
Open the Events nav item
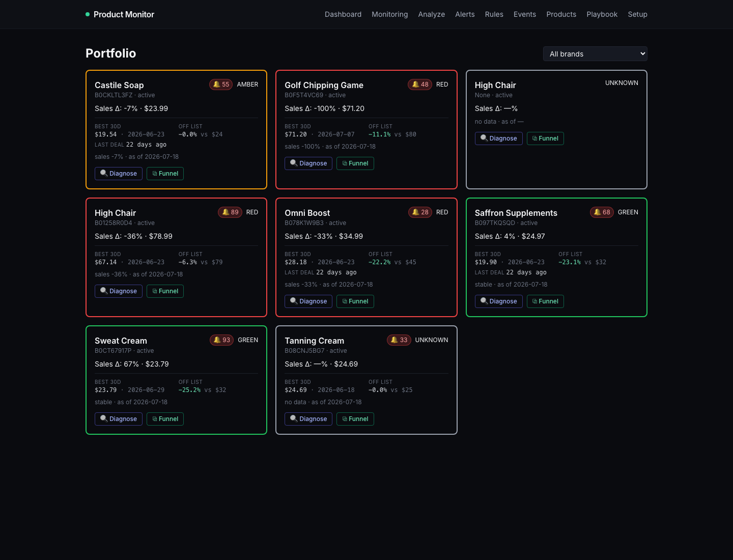(x=525, y=14)
